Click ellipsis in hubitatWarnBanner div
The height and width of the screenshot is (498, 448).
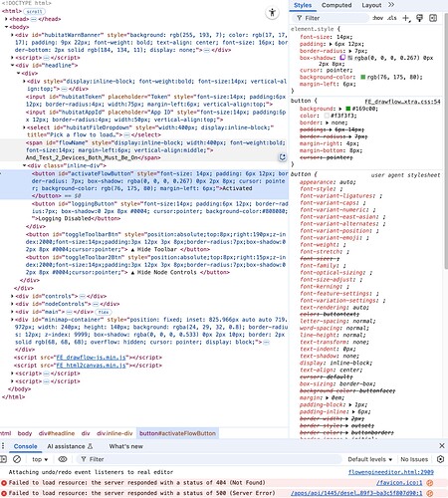pyautogui.click(x=207, y=50)
